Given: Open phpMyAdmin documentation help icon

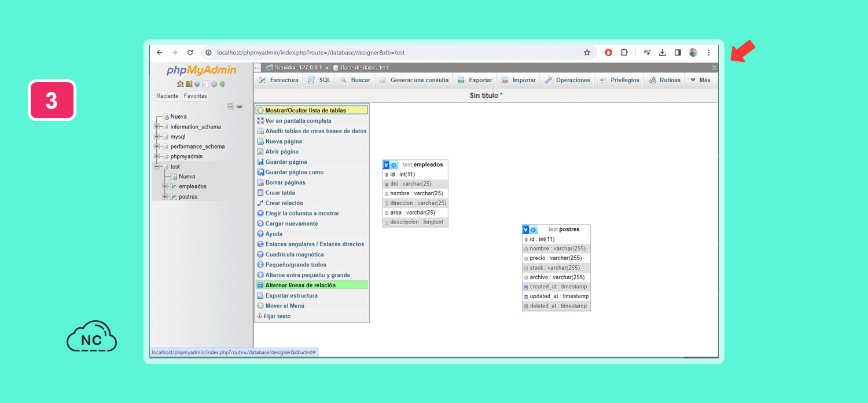Looking at the screenshot, I should [x=197, y=84].
